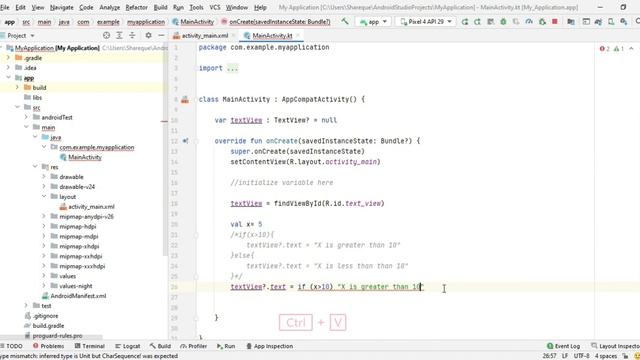Expand the .gradle folder

point(8,58)
